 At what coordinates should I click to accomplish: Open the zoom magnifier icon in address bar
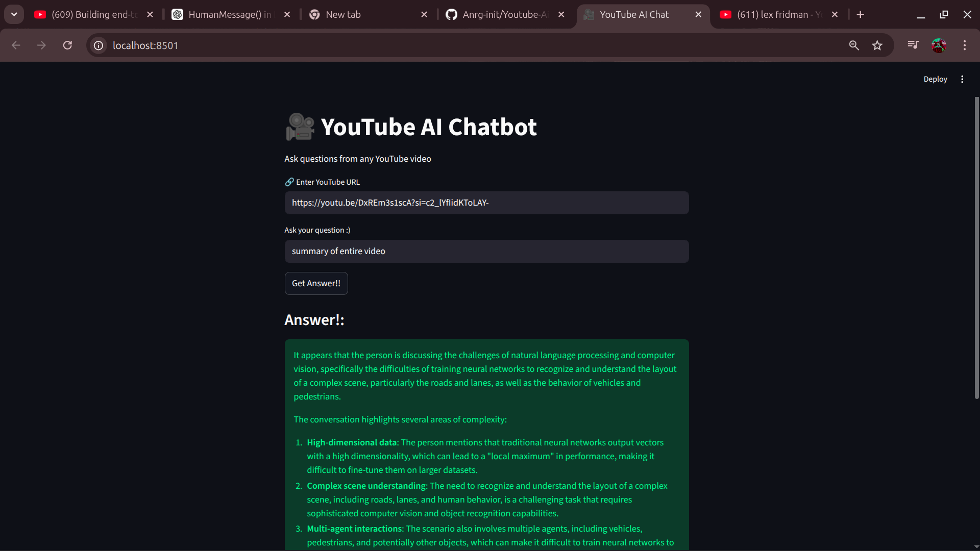coord(854,45)
